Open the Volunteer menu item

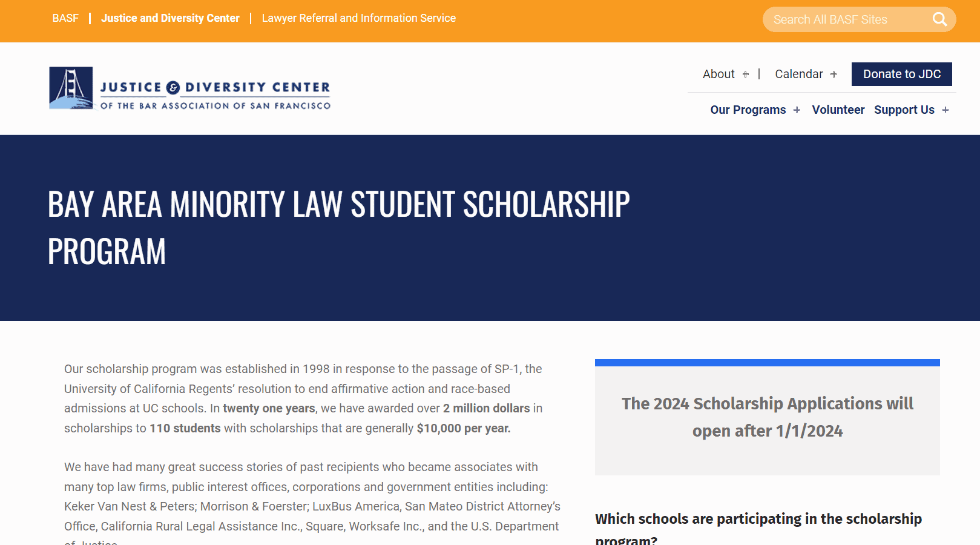coord(838,110)
